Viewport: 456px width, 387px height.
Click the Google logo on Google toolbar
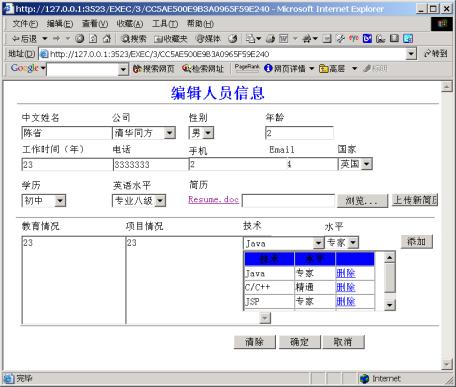coord(25,68)
